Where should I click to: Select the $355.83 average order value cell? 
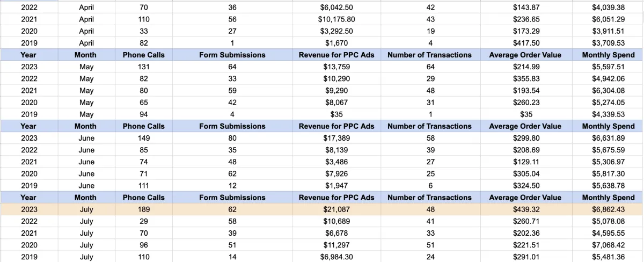(x=525, y=79)
